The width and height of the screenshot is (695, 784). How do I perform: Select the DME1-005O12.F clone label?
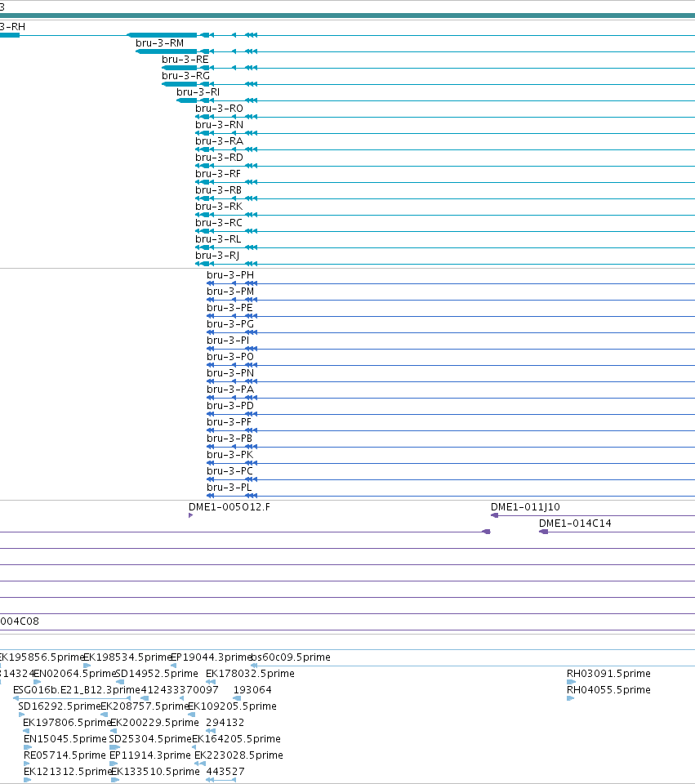coord(229,507)
